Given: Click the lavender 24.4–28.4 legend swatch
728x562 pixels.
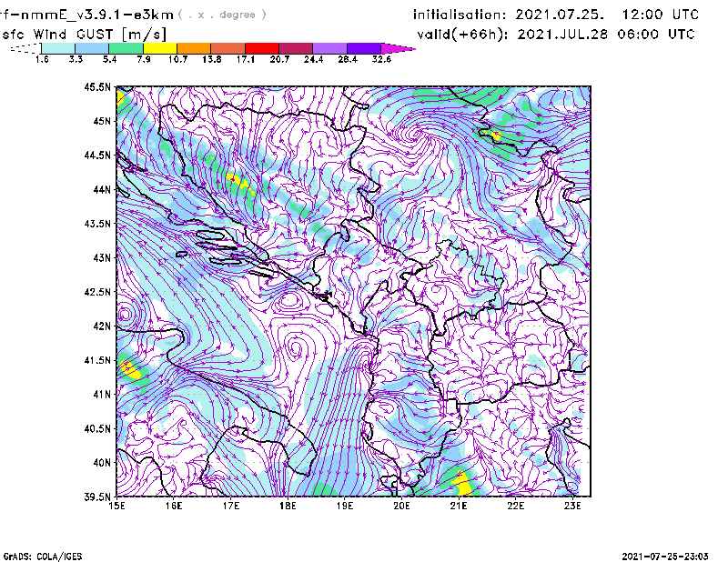Looking at the screenshot, I should click(x=330, y=48).
